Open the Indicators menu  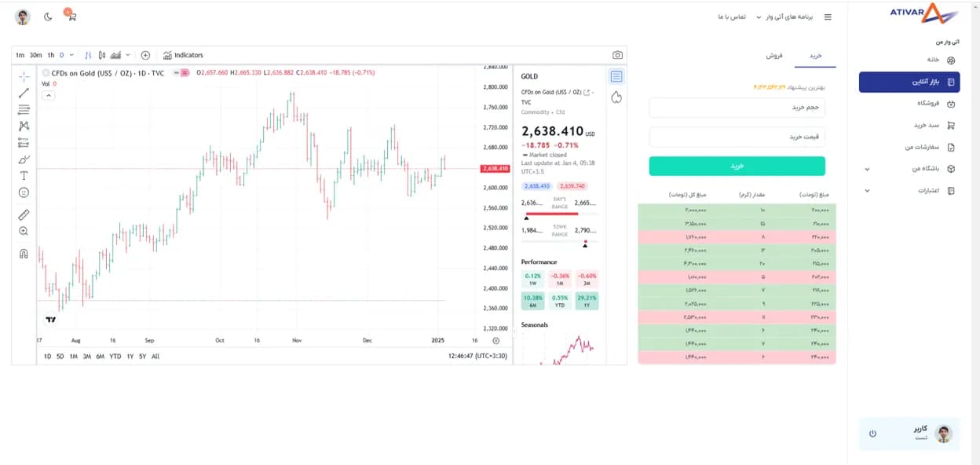pyautogui.click(x=183, y=55)
